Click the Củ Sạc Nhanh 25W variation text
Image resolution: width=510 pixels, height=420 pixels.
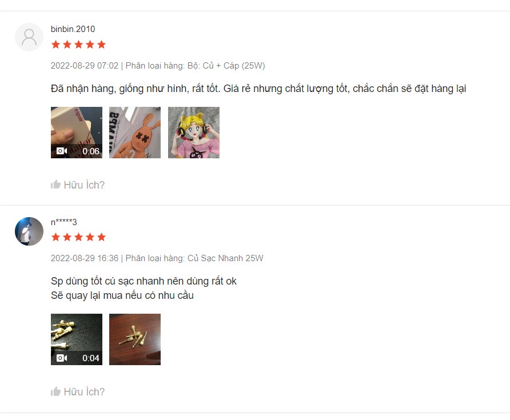(x=225, y=258)
